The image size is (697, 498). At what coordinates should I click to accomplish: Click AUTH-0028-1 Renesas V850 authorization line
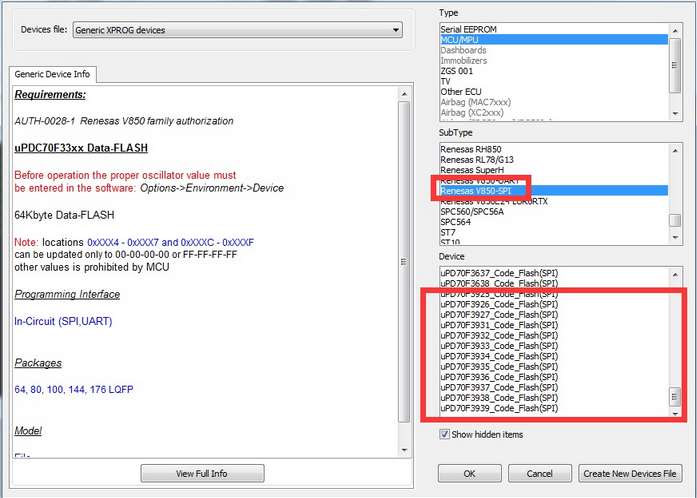coord(124,121)
